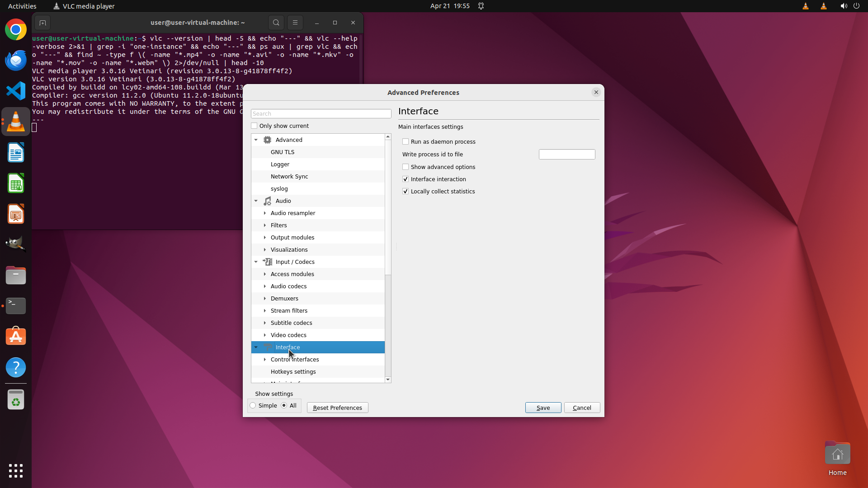This screenshot has width=868, height=488.
Task: Launch Visual Studio Code from dock
Action: click(16, 91)
